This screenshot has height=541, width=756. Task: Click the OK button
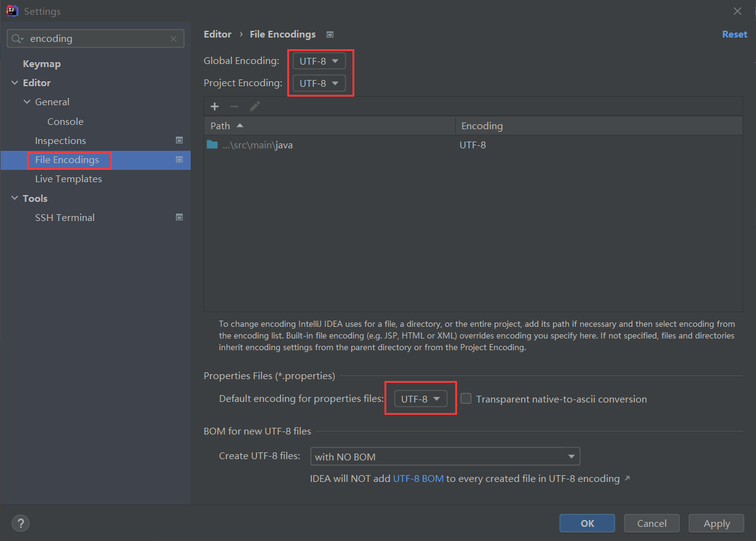pyautogui.click(x=587, y=523)
